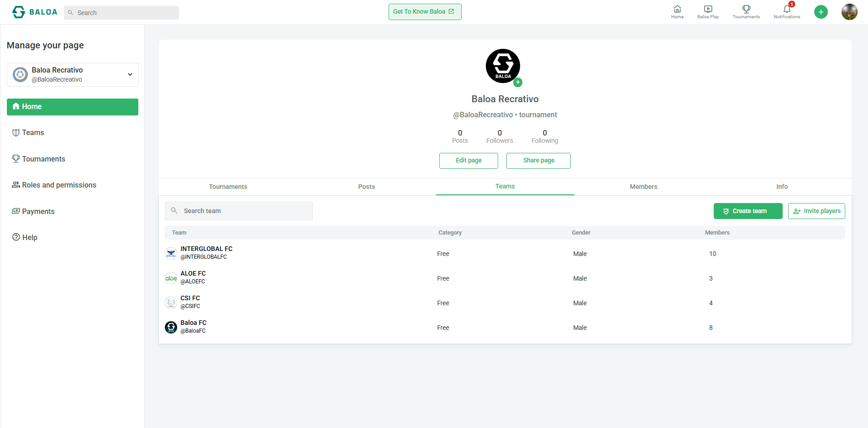This screenshot has height=428, width=868.
Task: Click members count 3 for ALOE FC
Action: click(x=710, y=278)
